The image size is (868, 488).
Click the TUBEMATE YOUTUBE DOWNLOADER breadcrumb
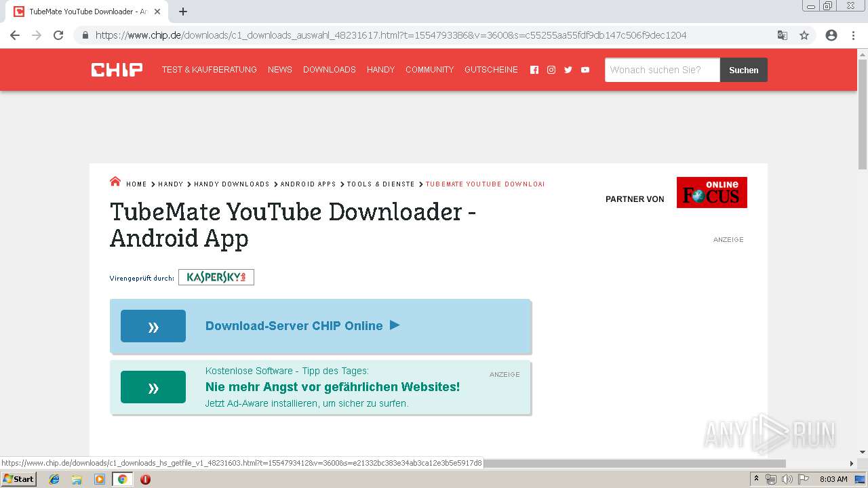point(485,184)
